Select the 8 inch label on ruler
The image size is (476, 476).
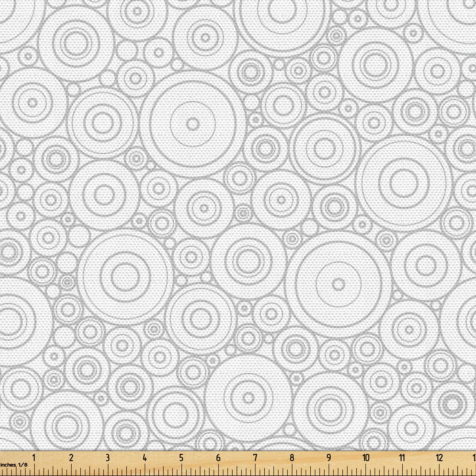[x=292, y=458]
